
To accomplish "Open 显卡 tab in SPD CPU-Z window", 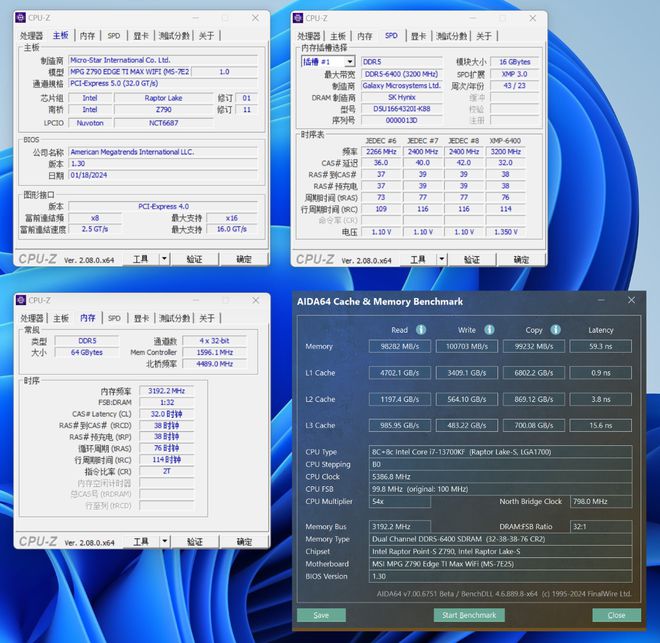I will pyautogui.click(x=418, y=36).
